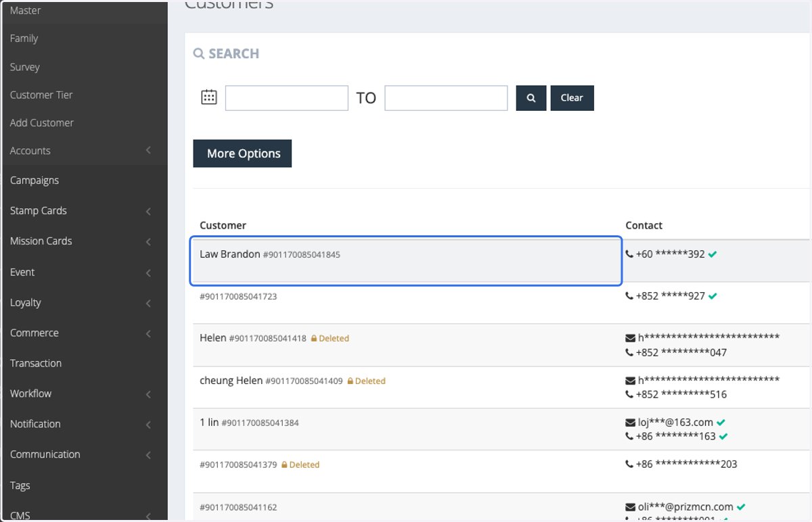Image resolution: width=812 pixels, height=522 pixels.
Task: Expand the Loyalty sidebar section
Action: point(84,302)
